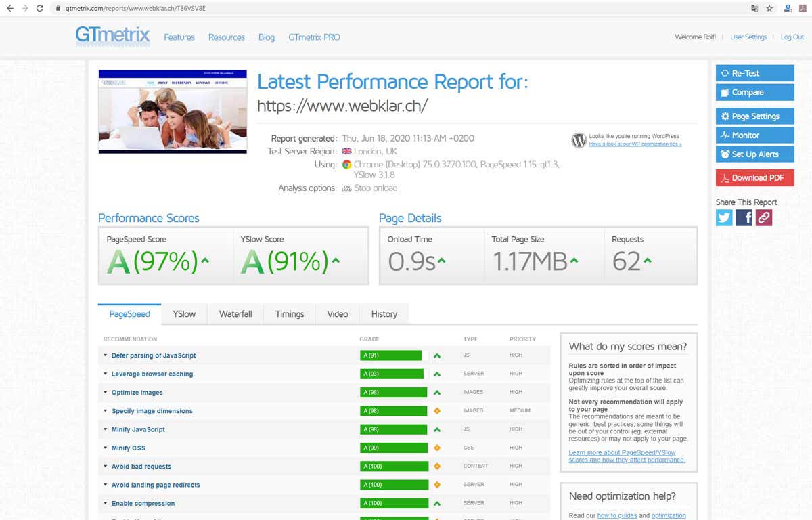
Task: Switch to the YSlow tab
Action: [184, 314]
